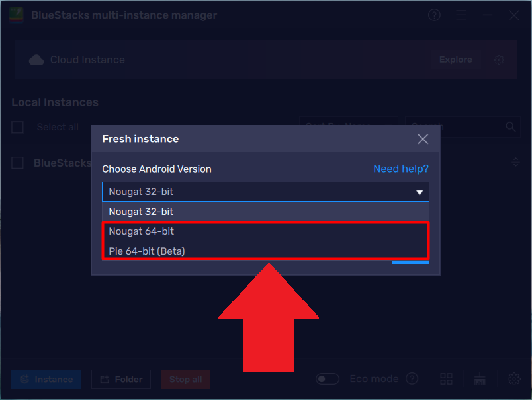The image size is (532, 400).
Task: Open the hamburger menu in title bar
Action: click(x=461, y=15)
